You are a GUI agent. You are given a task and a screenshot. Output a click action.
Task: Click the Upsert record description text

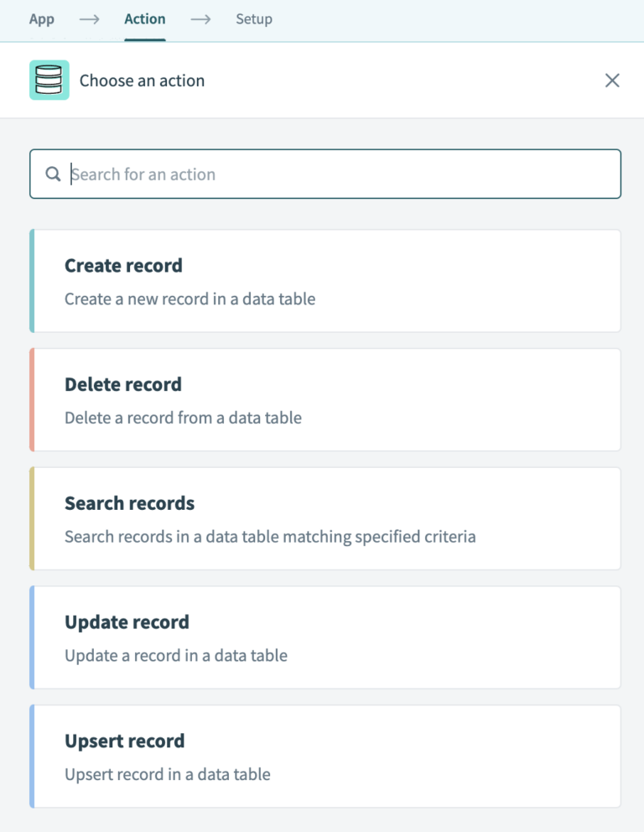[167, 774]
